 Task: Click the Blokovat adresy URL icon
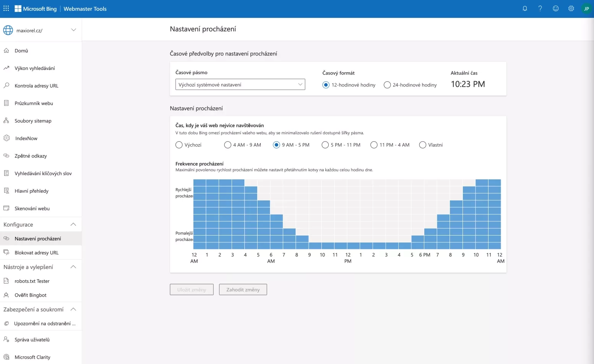click(6, 252)
